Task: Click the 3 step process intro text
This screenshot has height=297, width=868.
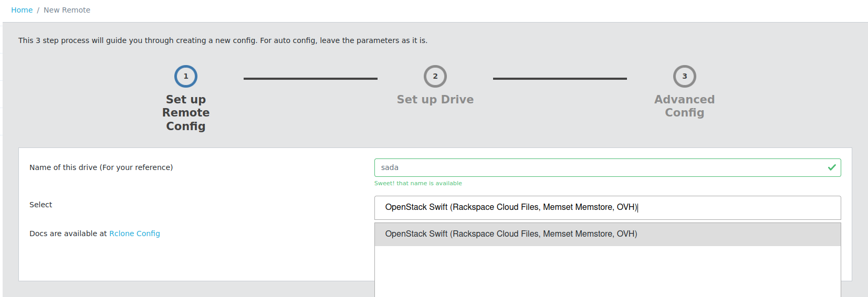Action: point(223,40)
